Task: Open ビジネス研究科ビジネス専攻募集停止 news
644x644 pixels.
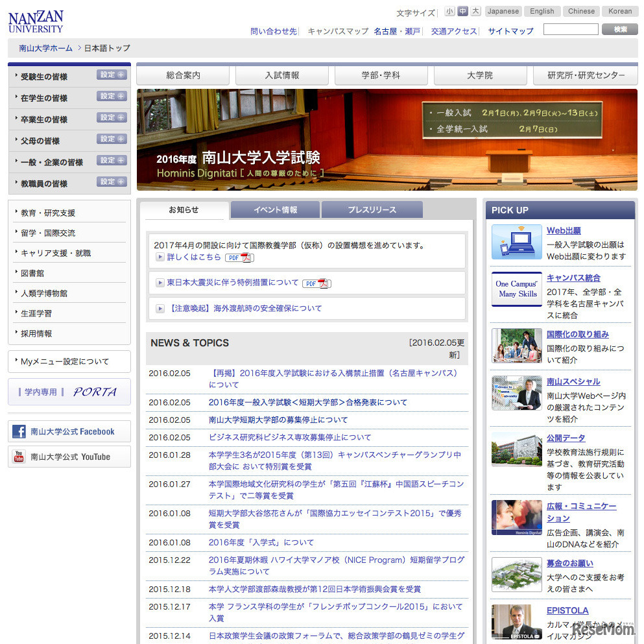Action: tap(290, 438)
